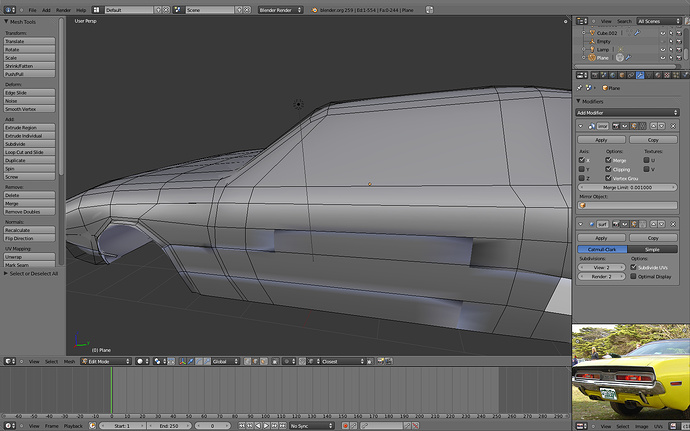
Task: Enable Optimal Display checkbox
Action: coord(633,276)
